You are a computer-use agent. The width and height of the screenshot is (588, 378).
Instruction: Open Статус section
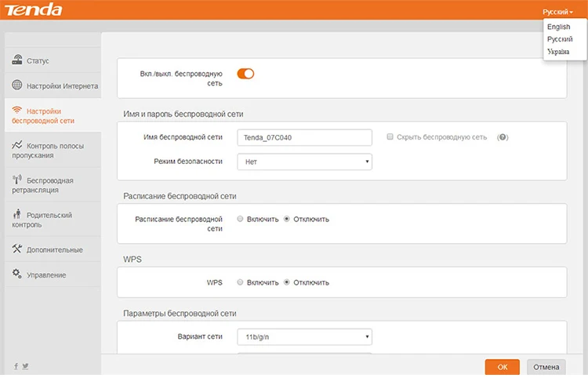point(53,60)
